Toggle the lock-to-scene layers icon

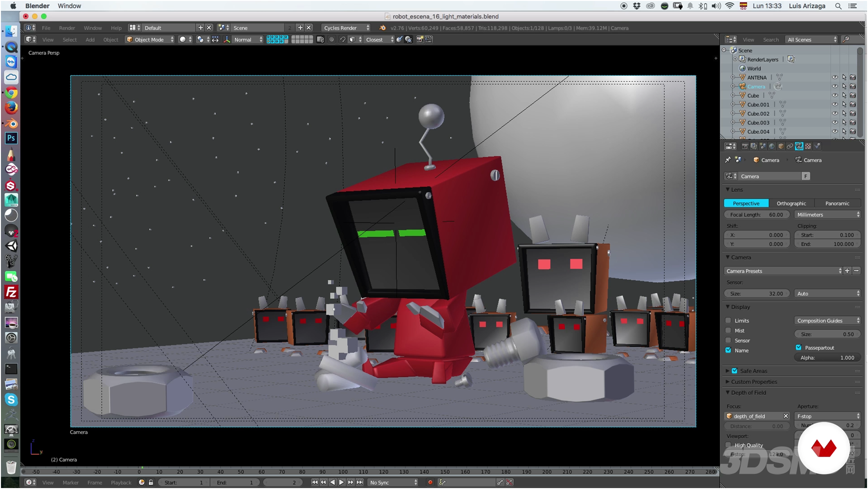[x=320, y=39]
